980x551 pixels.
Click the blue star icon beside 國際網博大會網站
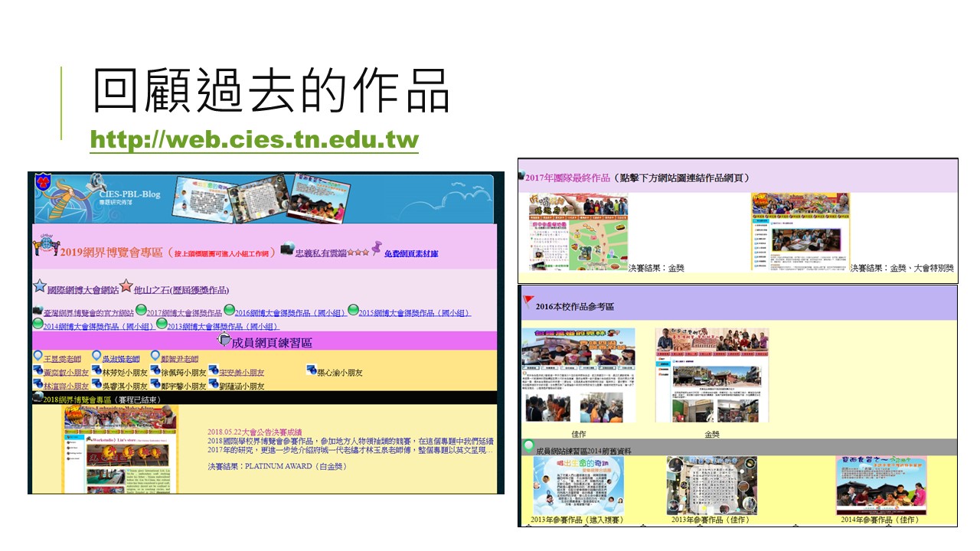click(40, 286)
